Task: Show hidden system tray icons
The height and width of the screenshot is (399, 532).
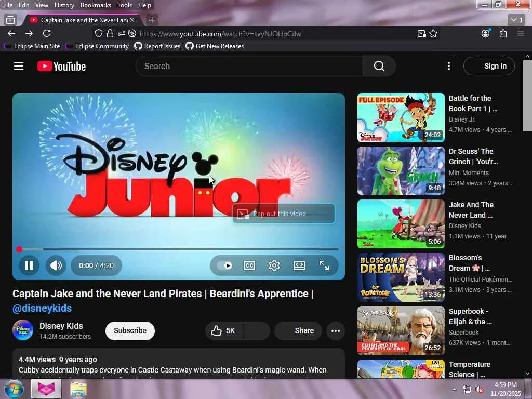Action: click(454, 389)
